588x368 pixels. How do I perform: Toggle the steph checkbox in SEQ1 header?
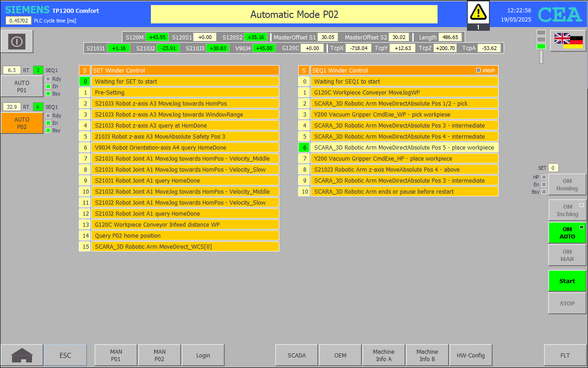click(478, 70)
